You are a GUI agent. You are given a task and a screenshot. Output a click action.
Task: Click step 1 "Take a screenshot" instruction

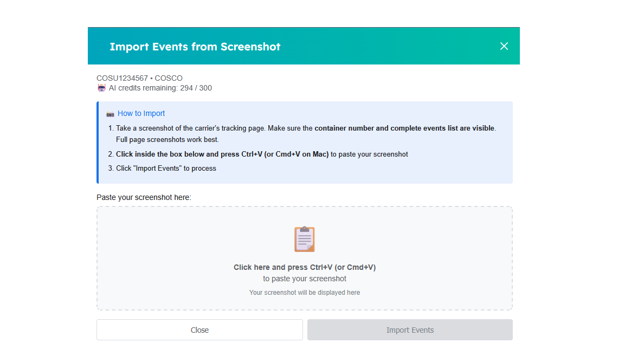(x=214, y=128)
